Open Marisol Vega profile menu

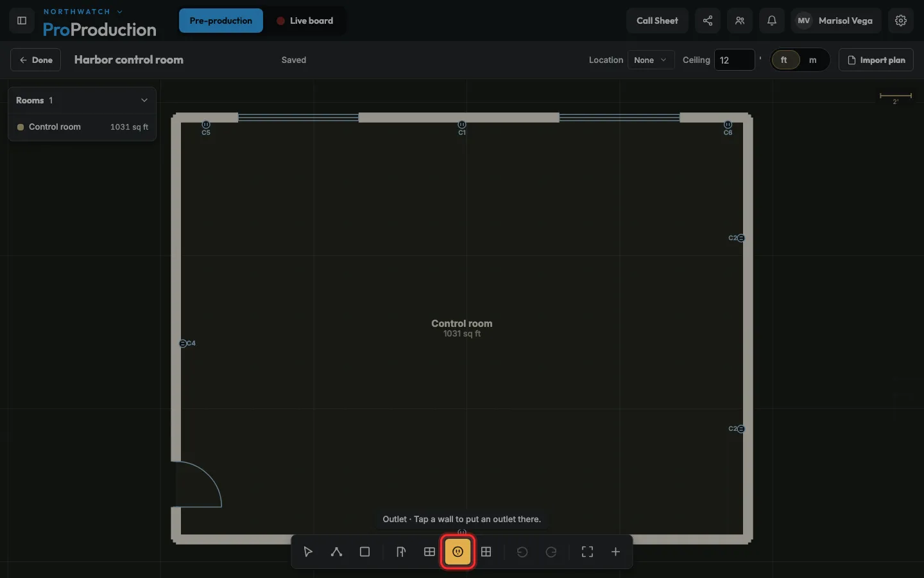835,21
